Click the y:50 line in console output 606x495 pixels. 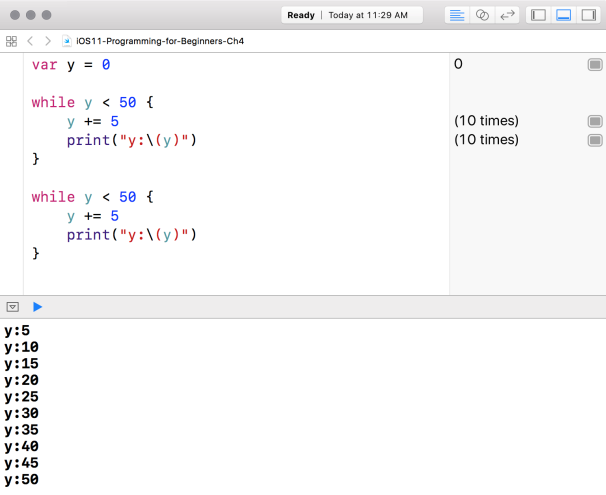coord(21,481)
